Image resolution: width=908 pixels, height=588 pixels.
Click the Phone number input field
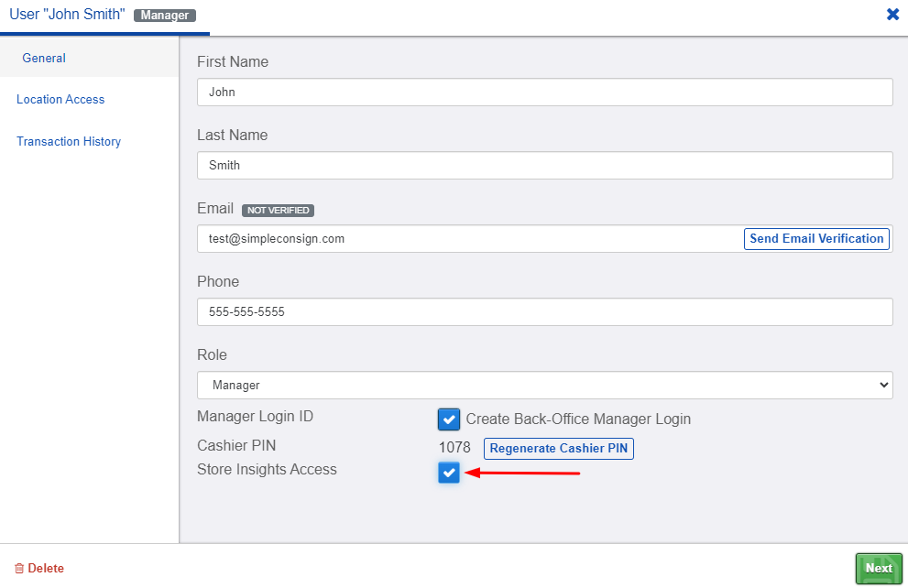[x=544, y=311]
